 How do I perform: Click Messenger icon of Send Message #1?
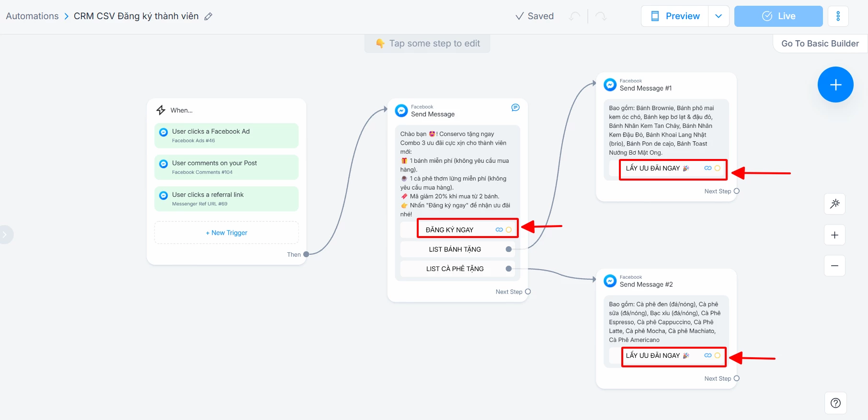click(610, 85)
